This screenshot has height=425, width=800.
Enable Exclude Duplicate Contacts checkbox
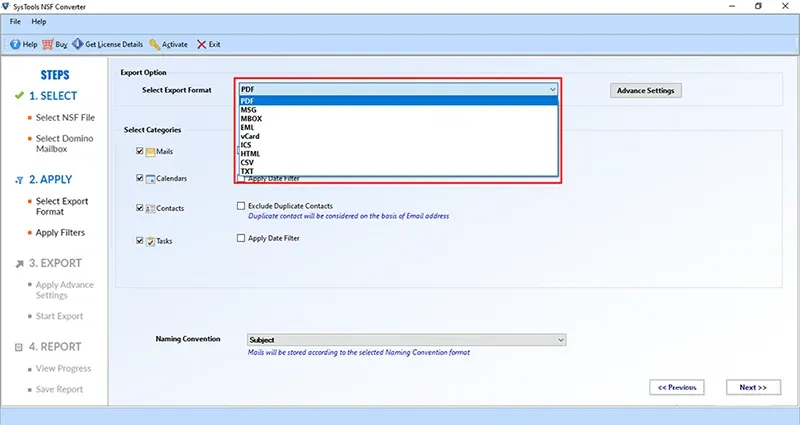point(241,206)
